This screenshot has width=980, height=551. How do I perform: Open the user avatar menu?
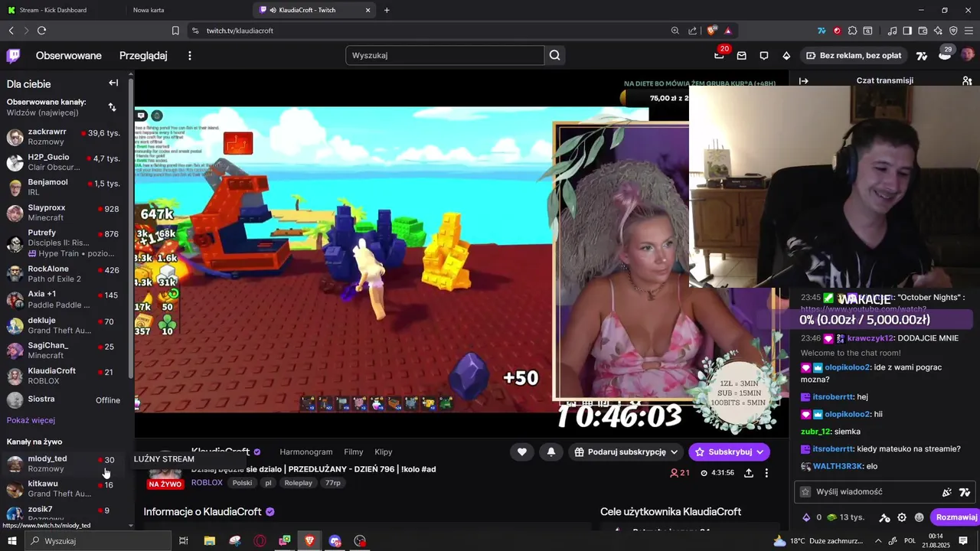(968, 55)
